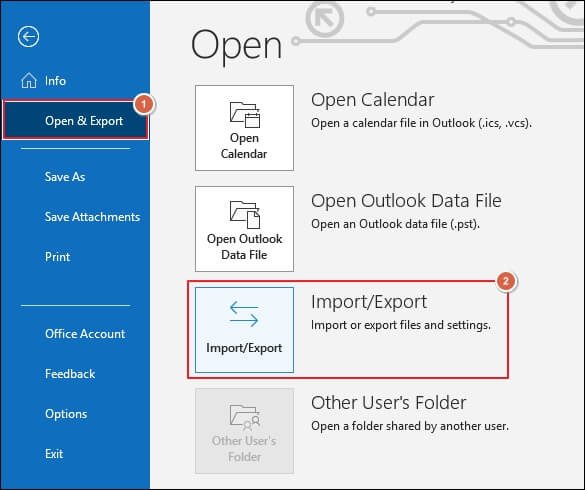Click the Other User's Folder heading
Image resolution: width=585 pixels, height=490 pixels.
[388, 403]
